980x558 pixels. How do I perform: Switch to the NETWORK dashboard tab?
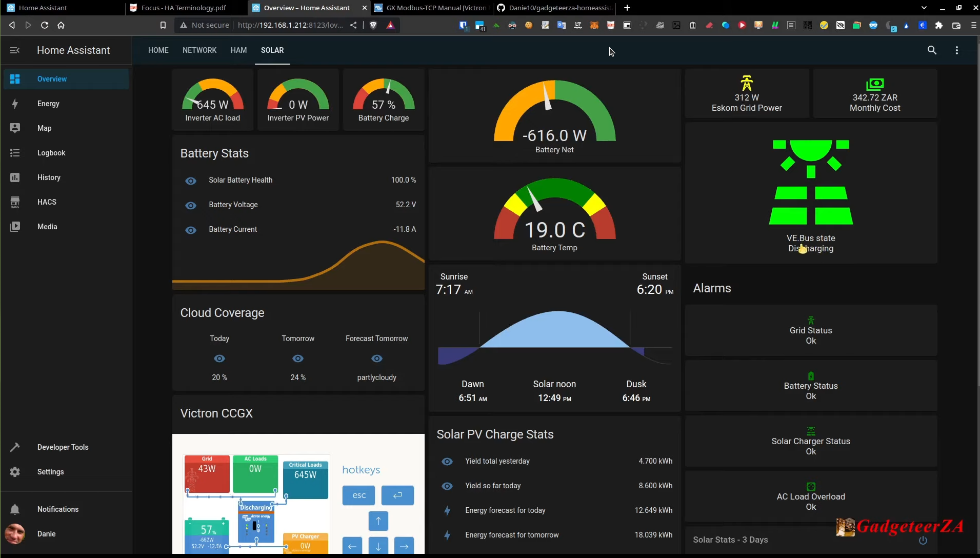(199, 50)
